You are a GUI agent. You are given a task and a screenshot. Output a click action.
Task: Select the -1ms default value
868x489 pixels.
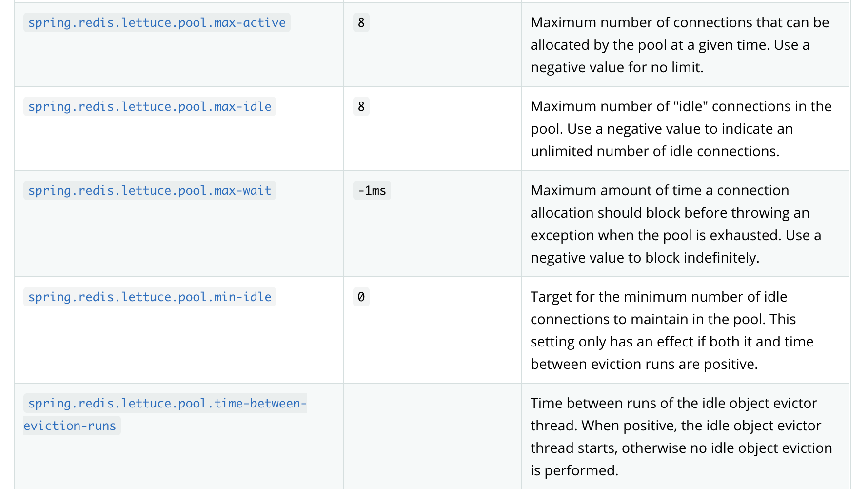(372, 190)
